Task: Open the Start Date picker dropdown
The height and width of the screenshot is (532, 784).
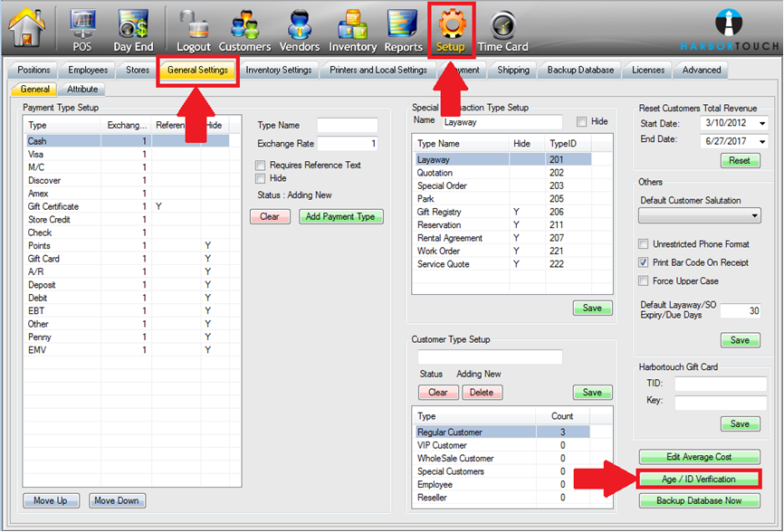Action: click(x=762, y=123)
